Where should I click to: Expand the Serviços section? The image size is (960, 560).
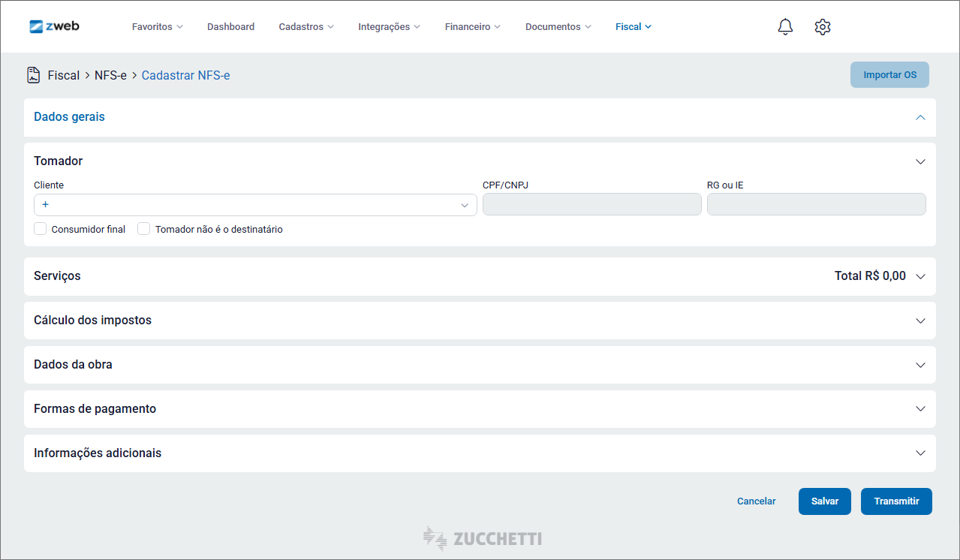coord(920,276)
